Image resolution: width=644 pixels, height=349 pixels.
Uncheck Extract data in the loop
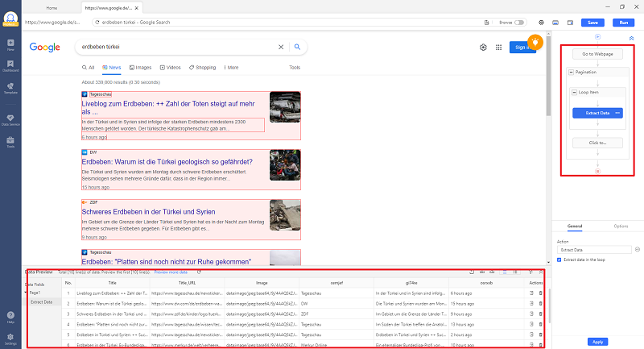coord(559,260)
